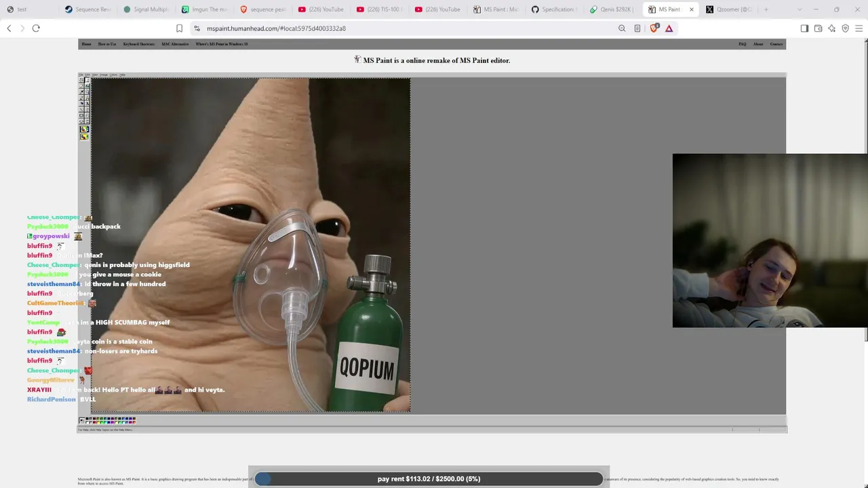Viewport: 868px width, 488px height.
Task: Pick the Pencil tool in Paint toolbox
Action: (81, 98)
